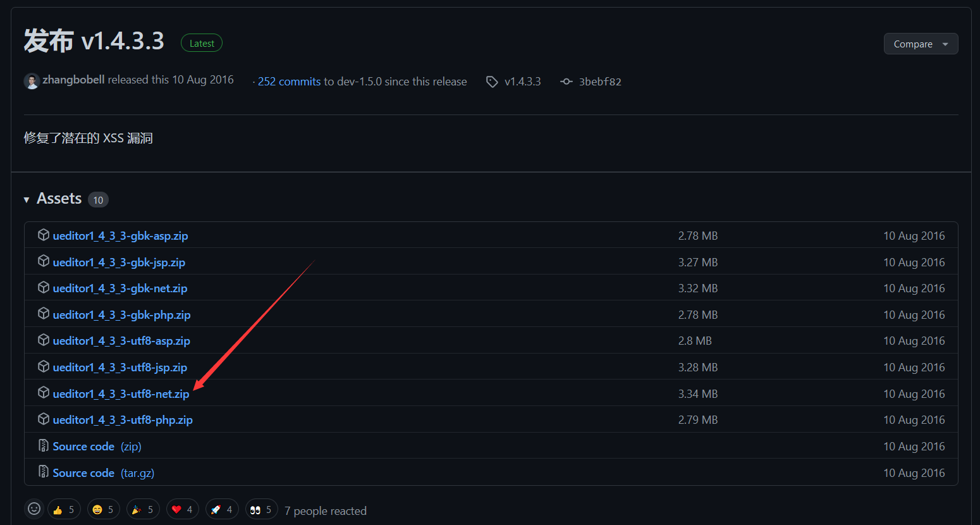The image size is (980, 525).
Task: Open the 发布 v1.4.3.3 release title
Action: pos(94,41)
